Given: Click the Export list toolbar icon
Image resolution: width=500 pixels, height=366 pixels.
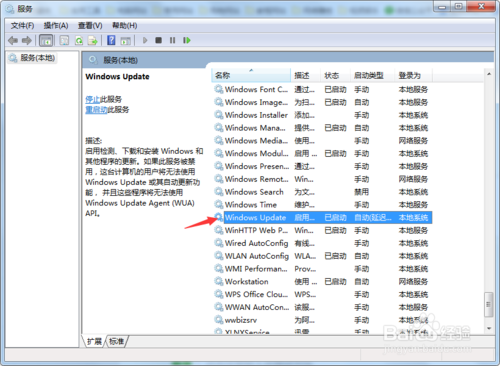Looking at the screenshot, I should [93, 40].
